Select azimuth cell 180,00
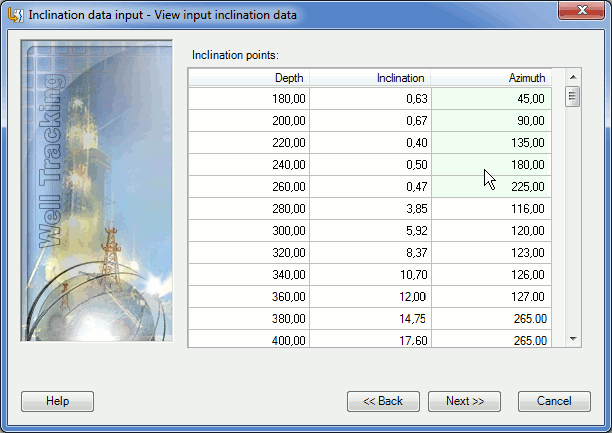 pyautogui.click(x=491, y=165)
